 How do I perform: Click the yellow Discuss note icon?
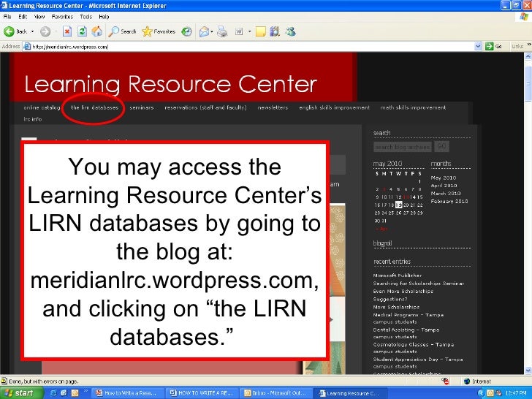(261, 32)
